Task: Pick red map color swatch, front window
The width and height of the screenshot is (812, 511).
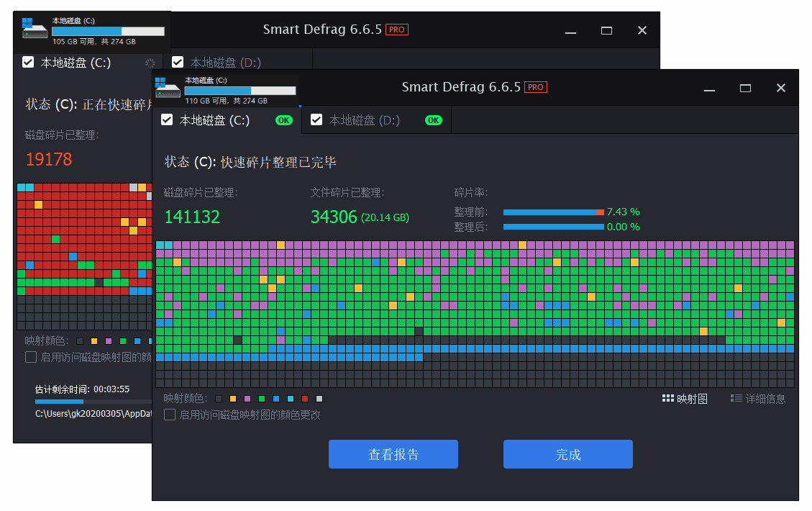Action: tap(305, 399)
